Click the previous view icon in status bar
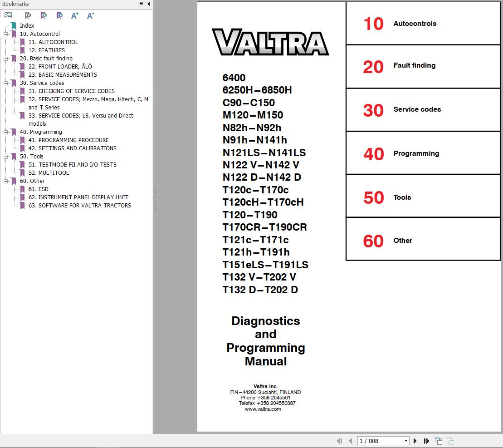This screenshot has height=448, width=503. (439, 441)
